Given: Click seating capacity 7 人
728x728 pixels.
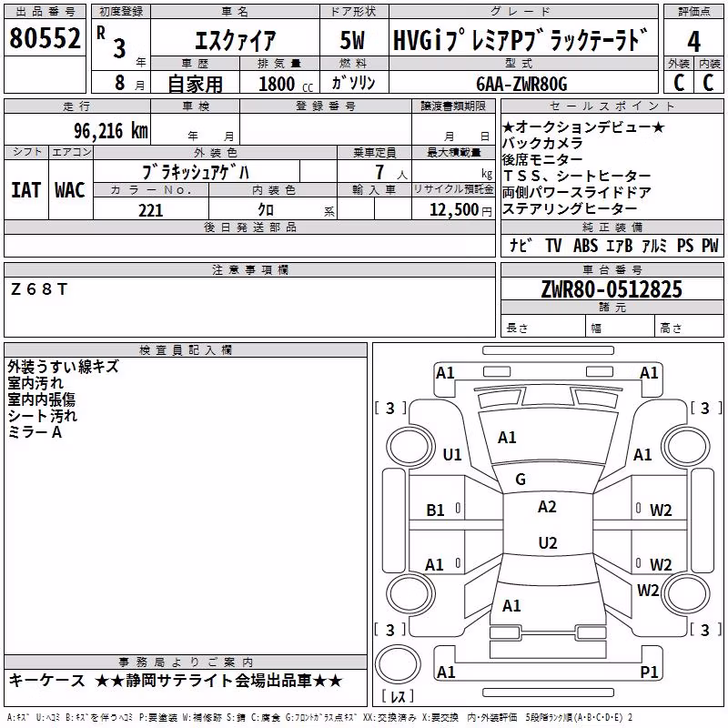Looking at the screenshot, I should pyautogui.click(x=391, y=172).
